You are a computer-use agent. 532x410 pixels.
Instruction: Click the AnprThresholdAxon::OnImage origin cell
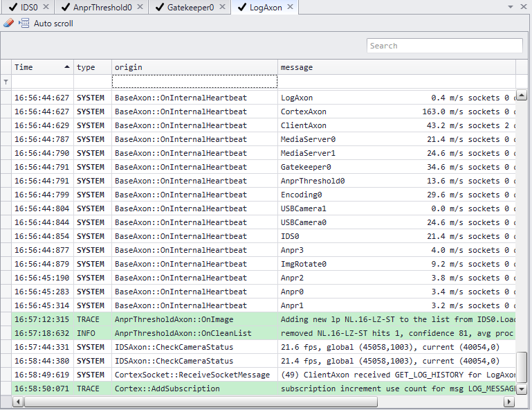pyautogui.click(x=195, y=319)
